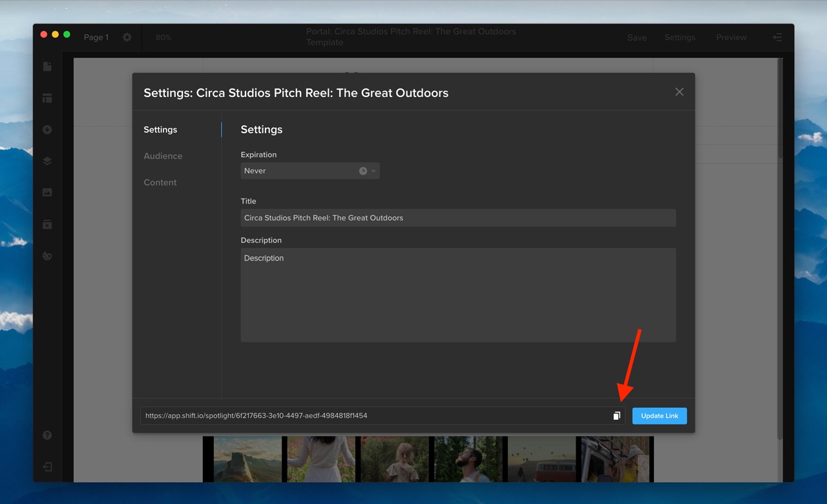Click the editor vertical scrollbar

click(780, 108)
